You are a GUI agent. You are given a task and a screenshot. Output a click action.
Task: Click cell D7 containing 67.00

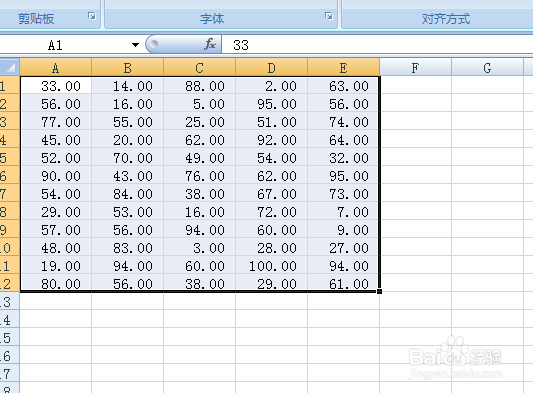pyautogui.click(x=272, y=193)
